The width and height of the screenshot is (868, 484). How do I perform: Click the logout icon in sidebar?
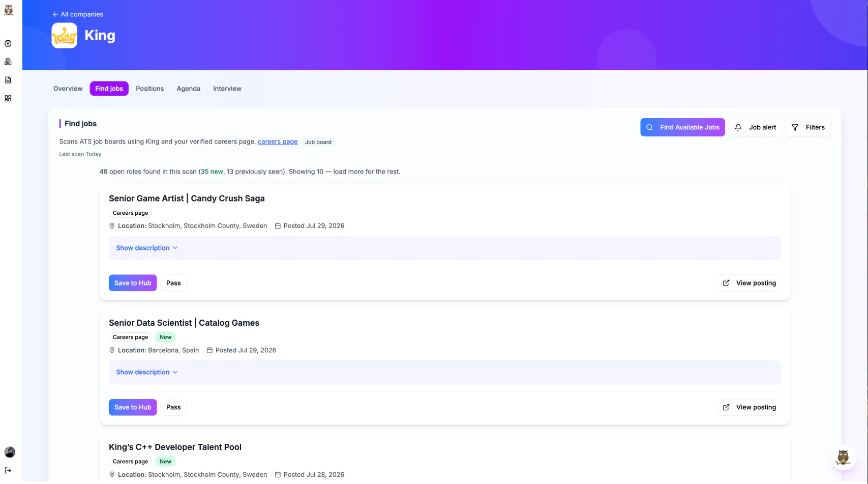click(x=8, y=471)
